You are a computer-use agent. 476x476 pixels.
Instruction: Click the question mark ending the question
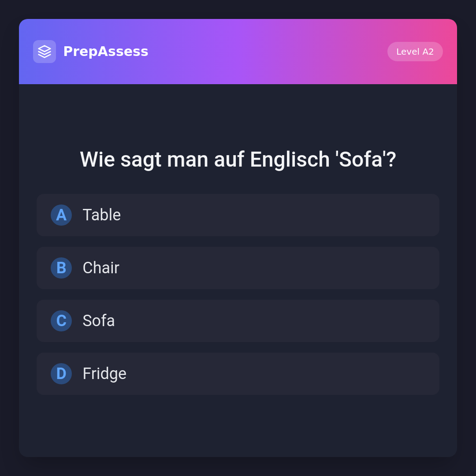[x=391, y=160]
